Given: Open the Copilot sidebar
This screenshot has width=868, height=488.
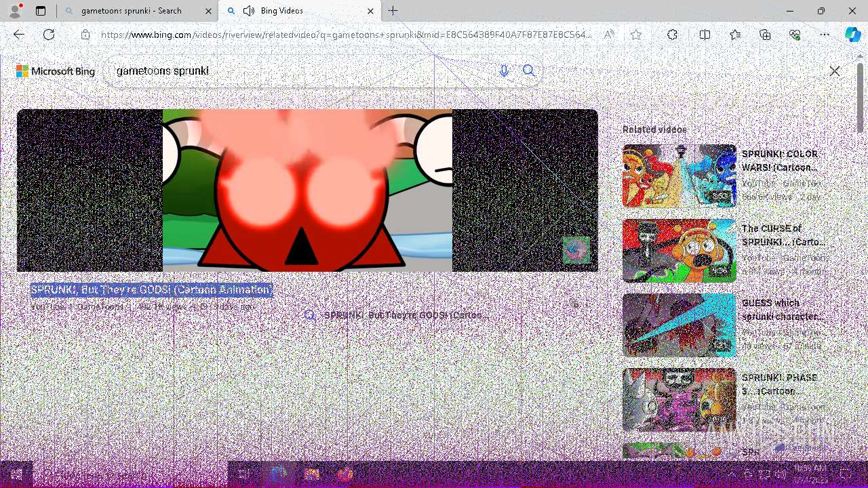Looking at the screenshot, I should (x=852, y=35).
